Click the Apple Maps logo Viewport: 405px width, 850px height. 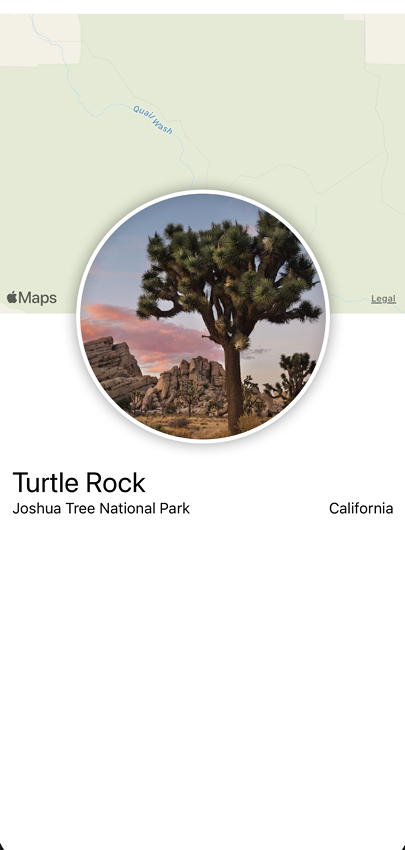tap(31, 298)
